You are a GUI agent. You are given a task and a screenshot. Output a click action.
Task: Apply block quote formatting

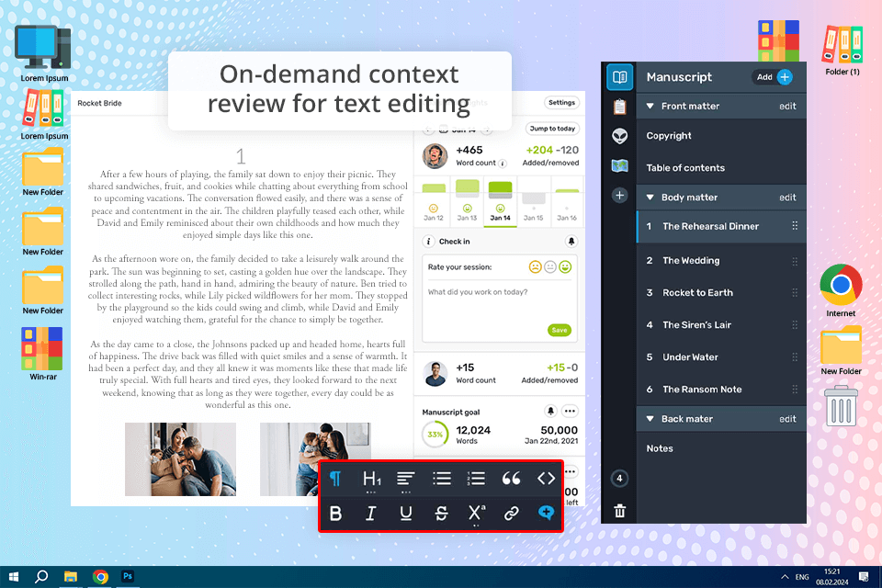pos(511,479)
